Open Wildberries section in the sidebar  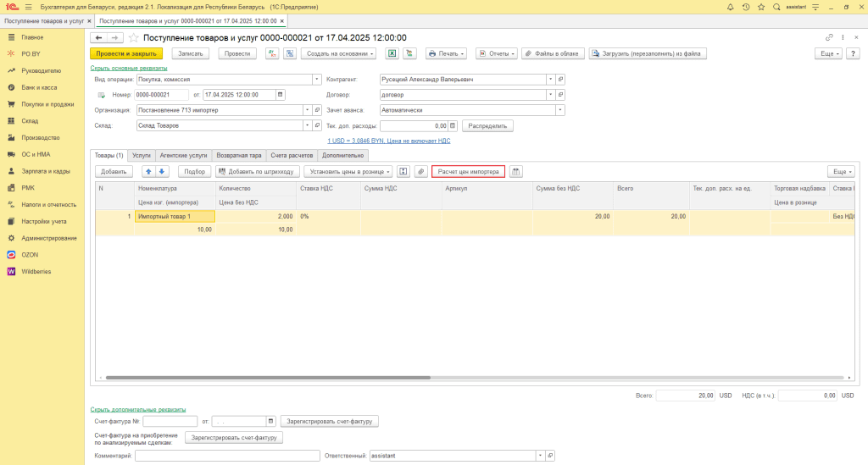(36, 272)
